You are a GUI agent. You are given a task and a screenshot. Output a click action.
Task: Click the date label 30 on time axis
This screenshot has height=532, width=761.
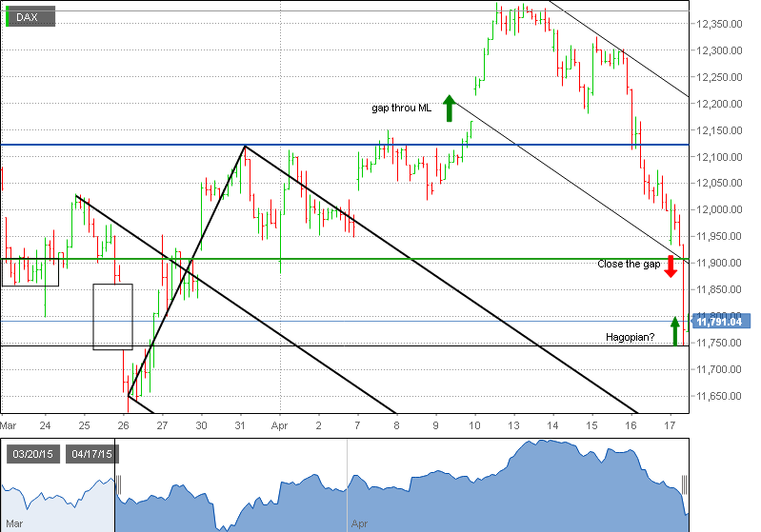pyautogui.click(x=201, y=425)
